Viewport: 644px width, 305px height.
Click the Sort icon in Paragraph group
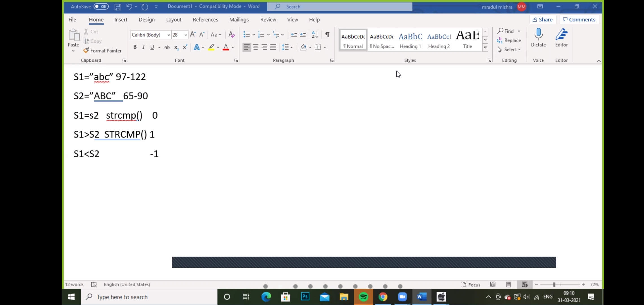pos(315,34)
